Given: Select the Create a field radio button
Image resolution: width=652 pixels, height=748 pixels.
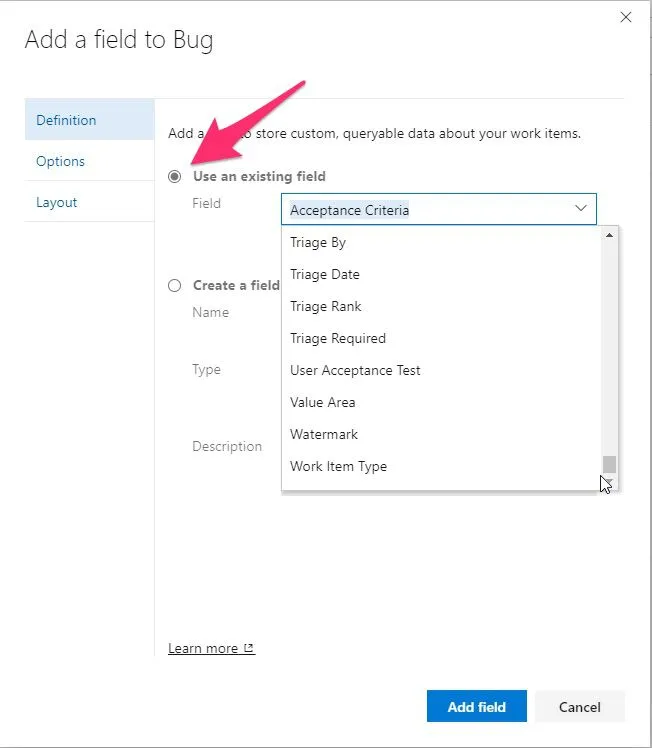Looking at the screenshot, I should pyautogui.click(x=175, y=285).
